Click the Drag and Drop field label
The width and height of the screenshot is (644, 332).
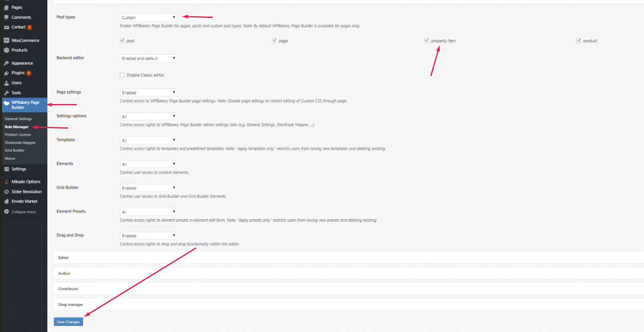tap(70, 235)
